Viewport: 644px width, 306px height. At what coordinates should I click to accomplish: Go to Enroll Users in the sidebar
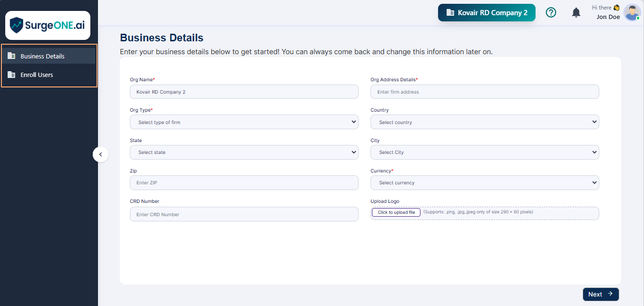(x=37, y=75)
